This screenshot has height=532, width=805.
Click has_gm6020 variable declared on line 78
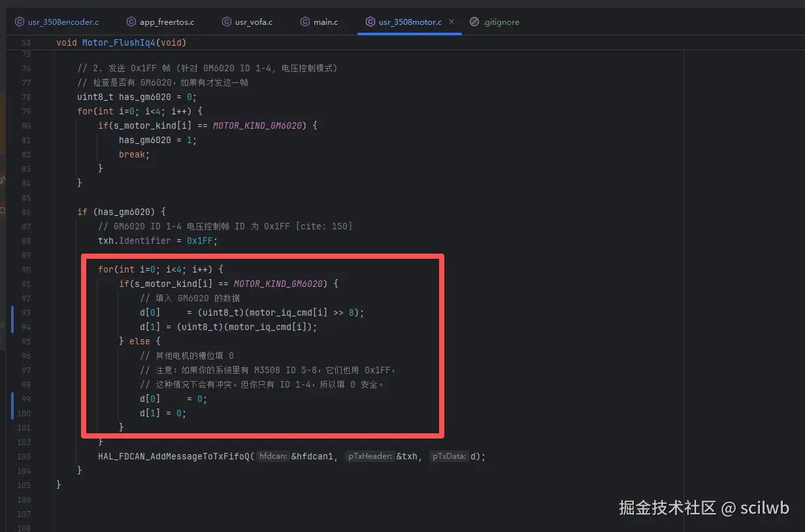145,97
